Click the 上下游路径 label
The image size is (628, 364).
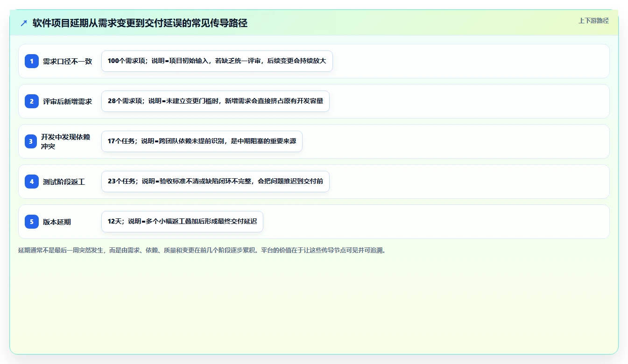(x=593, y=21)
